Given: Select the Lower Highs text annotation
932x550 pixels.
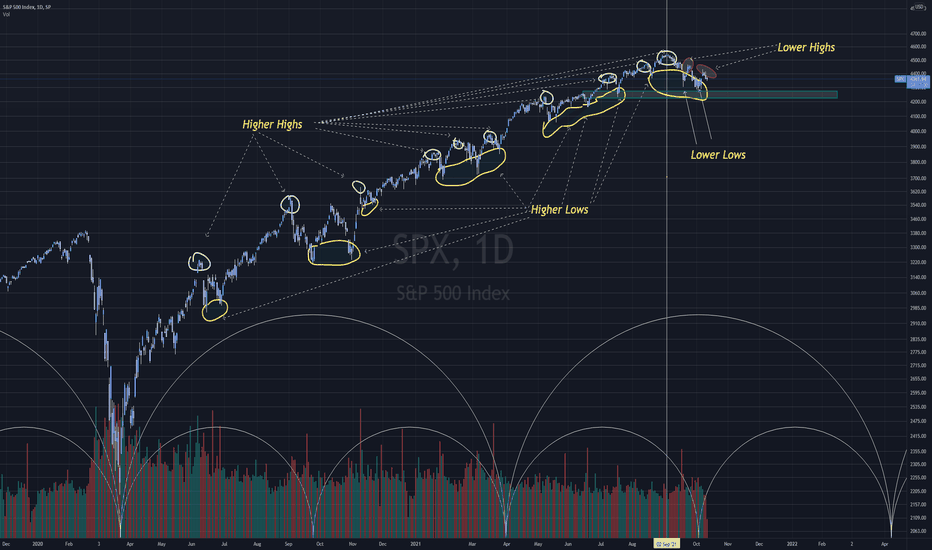Looking at the screenshot, I should click(x=806, y=48).
